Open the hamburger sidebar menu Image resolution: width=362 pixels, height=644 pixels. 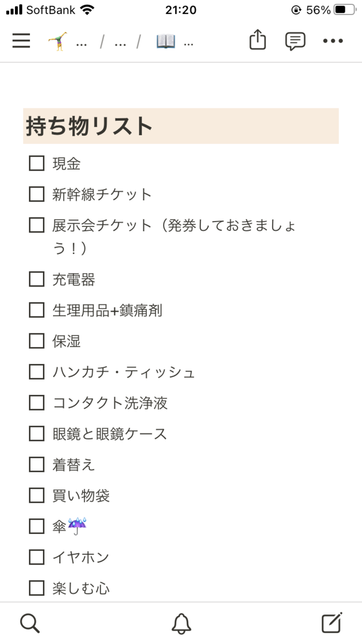[21, 41]
